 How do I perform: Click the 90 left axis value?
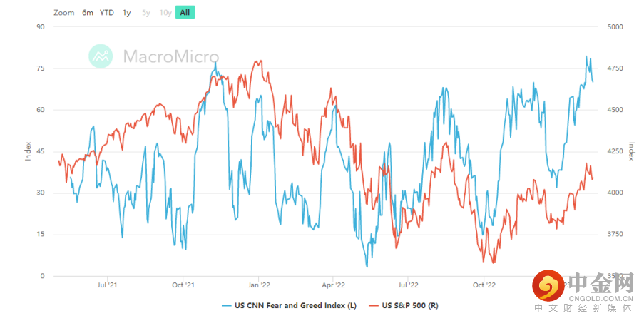coord(40,27)
